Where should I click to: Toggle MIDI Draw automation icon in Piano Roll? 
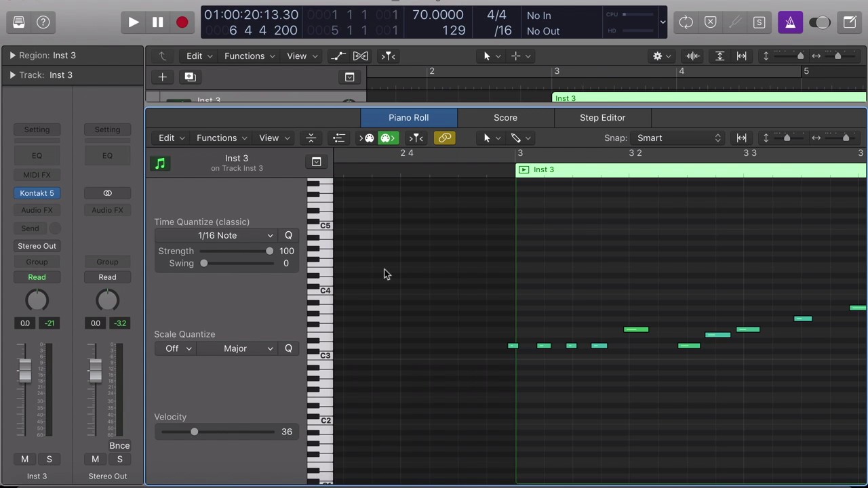(338, 138)
